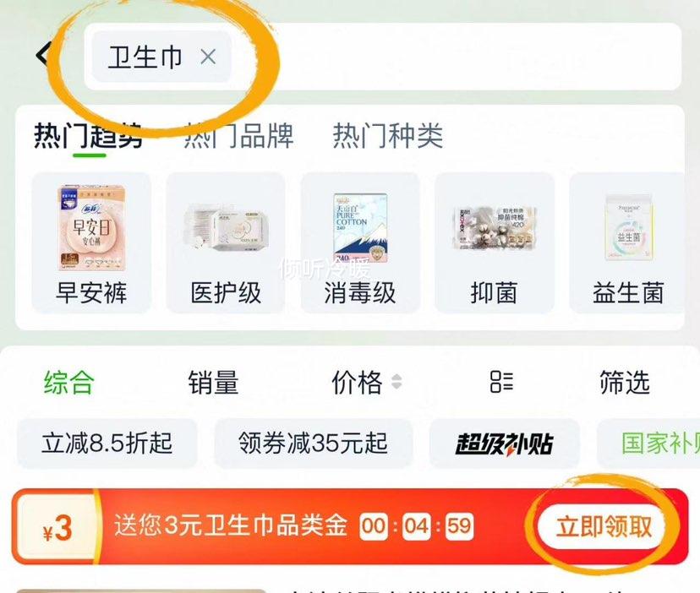This screenshot has width=700, height=593.
Task: Toggle the 超级补贴 filter chip
Action: click(505, 443)
